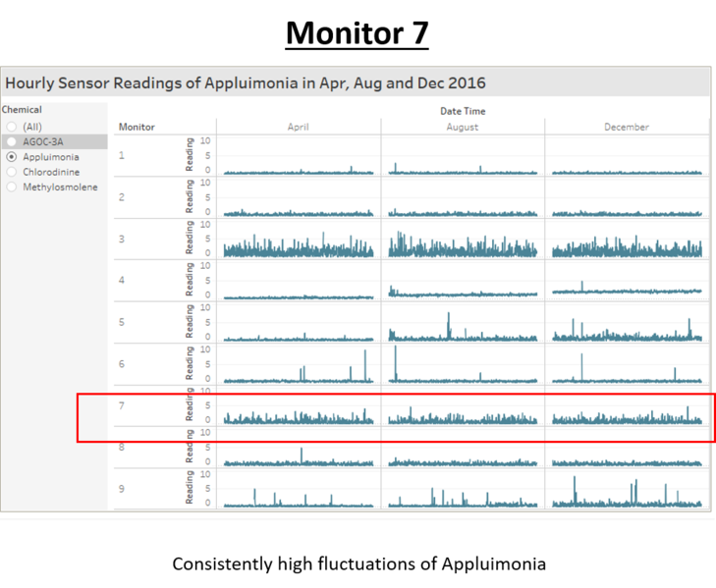Click the Monitor column header
The width and height of the screenshot is (716, 588).
(x=137, y=127)
